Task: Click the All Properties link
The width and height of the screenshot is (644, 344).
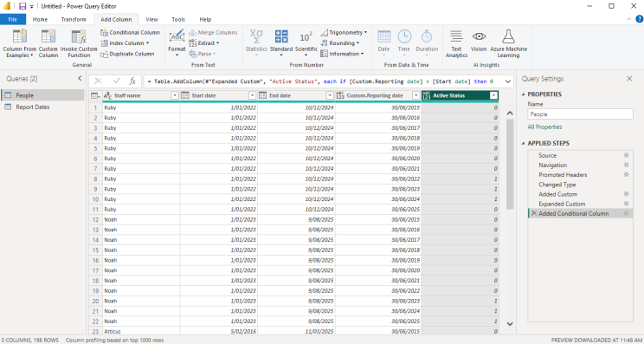Action: pyautogui.click(x=544, y=127)
